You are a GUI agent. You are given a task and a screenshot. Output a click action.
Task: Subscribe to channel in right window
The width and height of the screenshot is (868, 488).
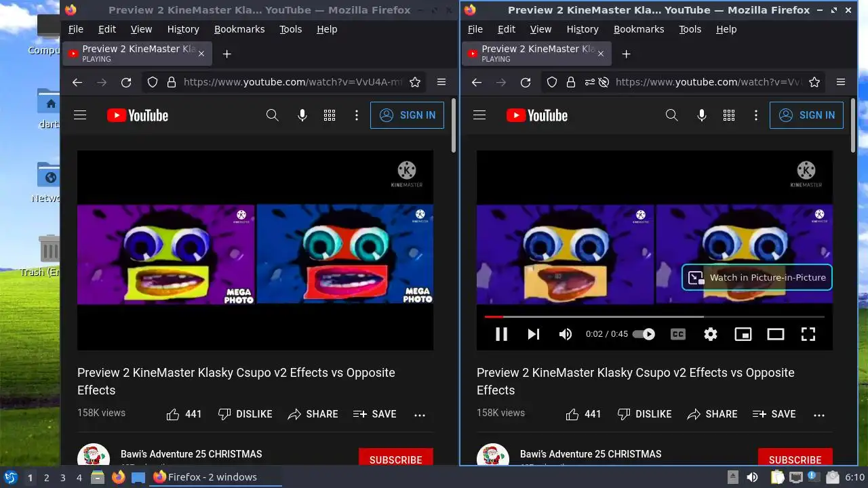795,457
